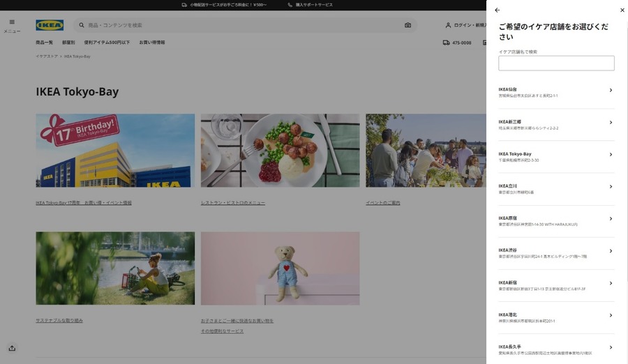Click the IKEA Tokyo-Bay page heading

point(77,92)
